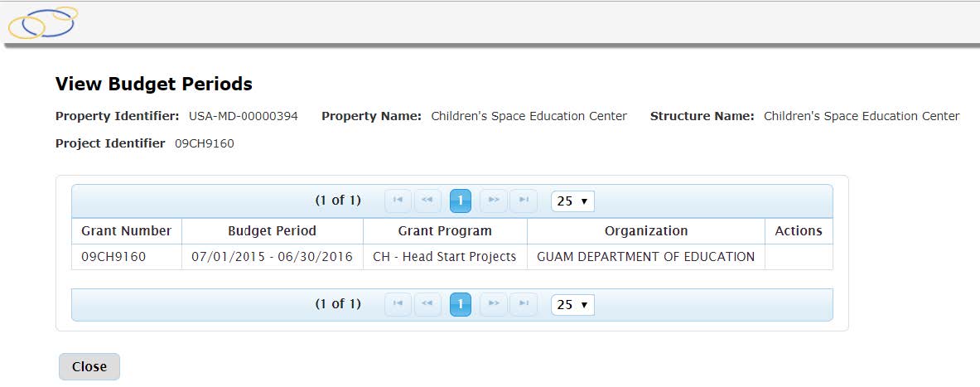The height and width of the screenshot is (387, 980).
Task: Click previous page arrow below the table
Action: (x=427, y=305)
